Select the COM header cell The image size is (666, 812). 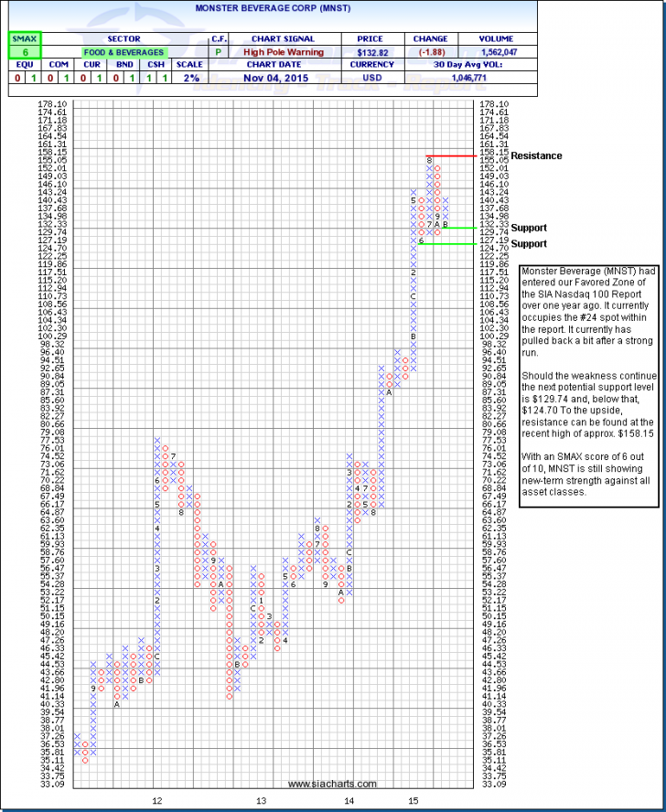pyautogui.click(x=59, y=65)
